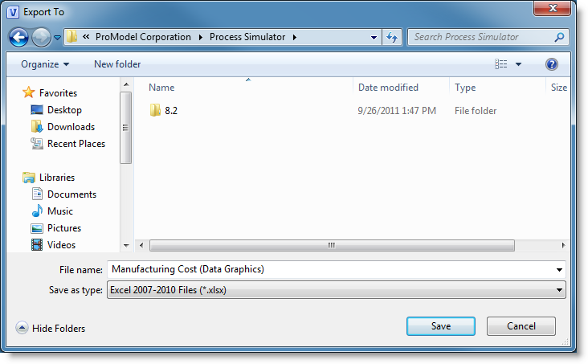
Task: Open the 8.2 folder icon
Action: click(155, 110)
